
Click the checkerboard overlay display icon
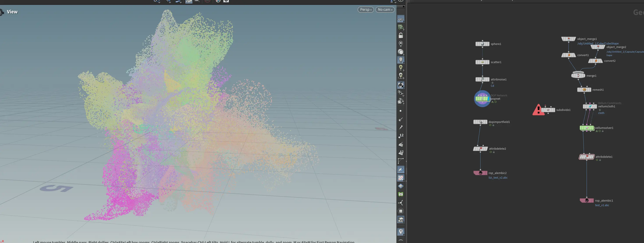coord(401,178)
